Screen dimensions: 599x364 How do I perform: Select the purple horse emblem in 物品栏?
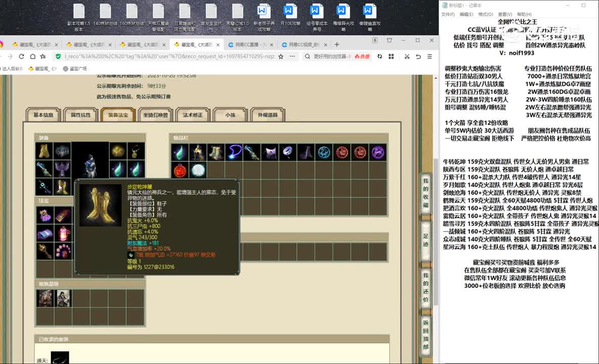click(x=378, y=152)
